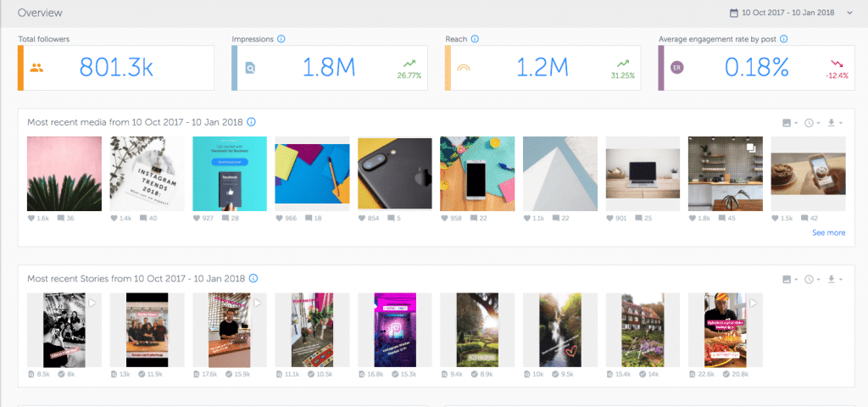Click the info icon beside Reach
The height and width of the screenshot is (407, 868).
coord(476,39)
